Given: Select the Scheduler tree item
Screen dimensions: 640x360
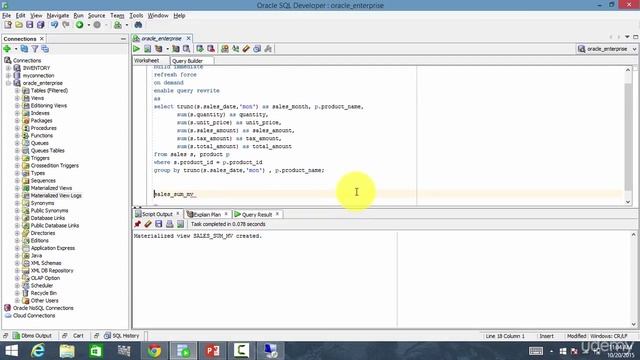Looking at the screenshot, I should pyautogui.click(x=42, y=286).
